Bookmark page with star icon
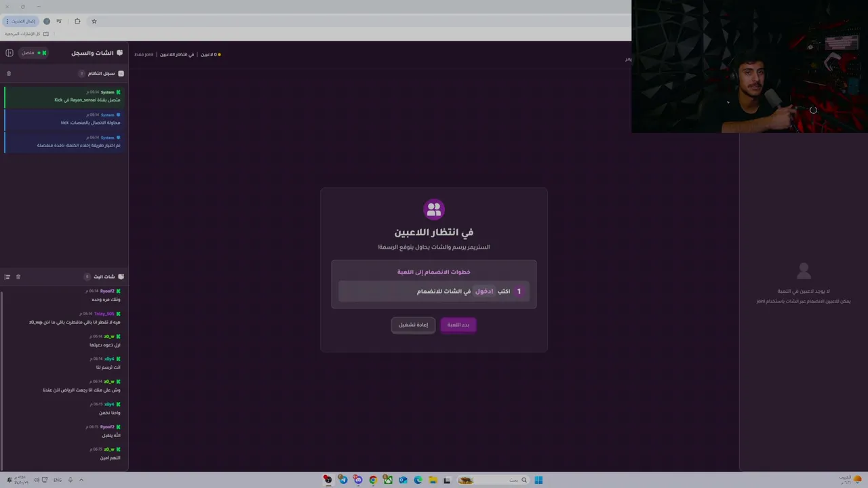 click(x=94, y=21)
